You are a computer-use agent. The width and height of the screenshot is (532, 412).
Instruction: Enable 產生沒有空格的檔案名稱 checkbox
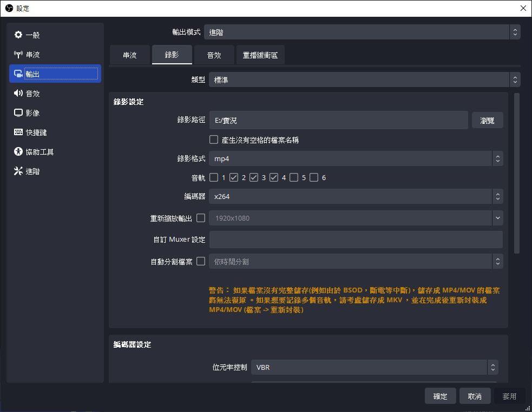coord(214,139)
